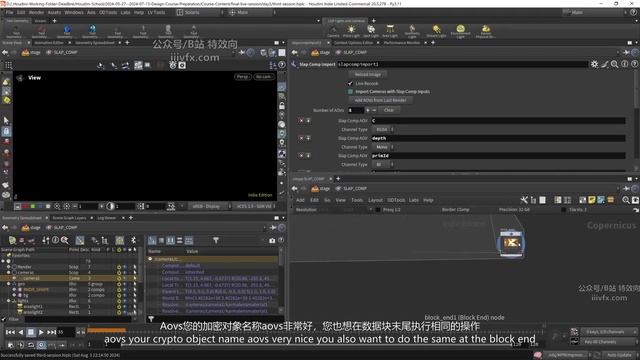Click the orange timeline range bar
The height and width of the screenshot is (360, 640).
click(107, 330)
